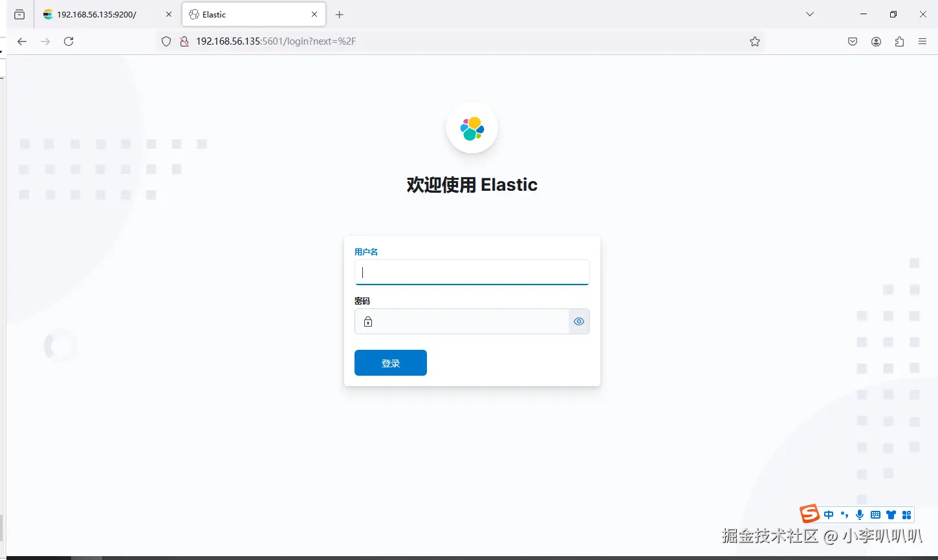Click the Sogou voice input microphone
The image size is (938, 560).
[x=860, y=515]
